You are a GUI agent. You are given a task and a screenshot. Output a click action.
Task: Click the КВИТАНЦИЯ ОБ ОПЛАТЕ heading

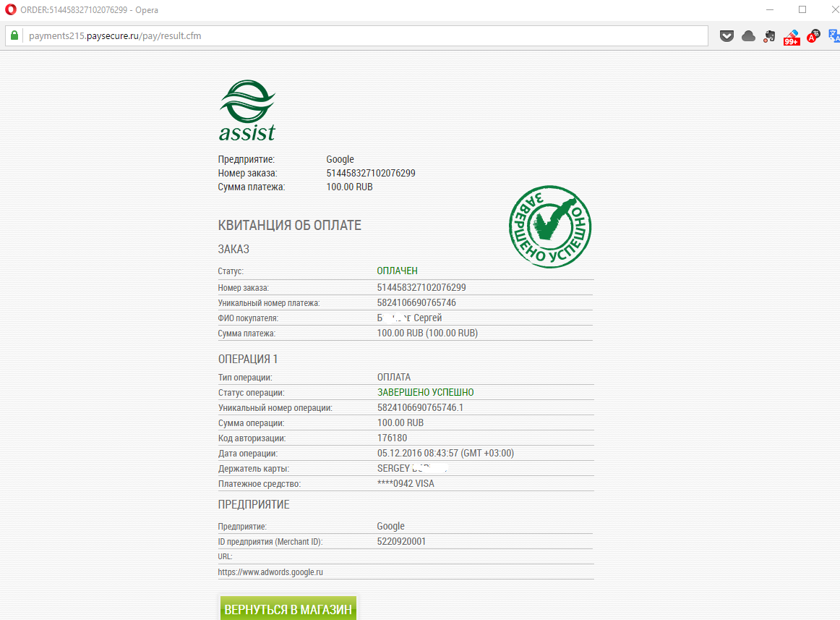[x=289, y=225]
